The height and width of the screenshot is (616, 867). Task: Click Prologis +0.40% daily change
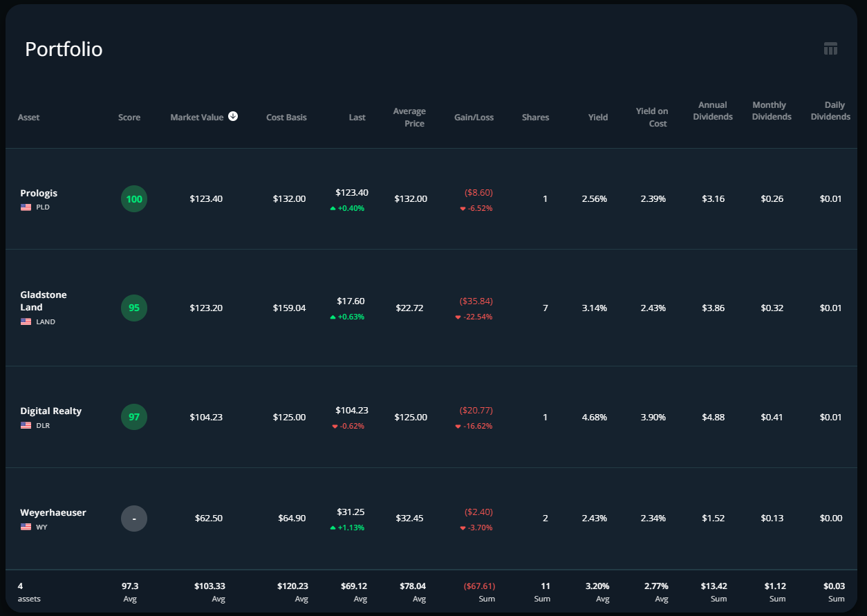click(347, 208)
